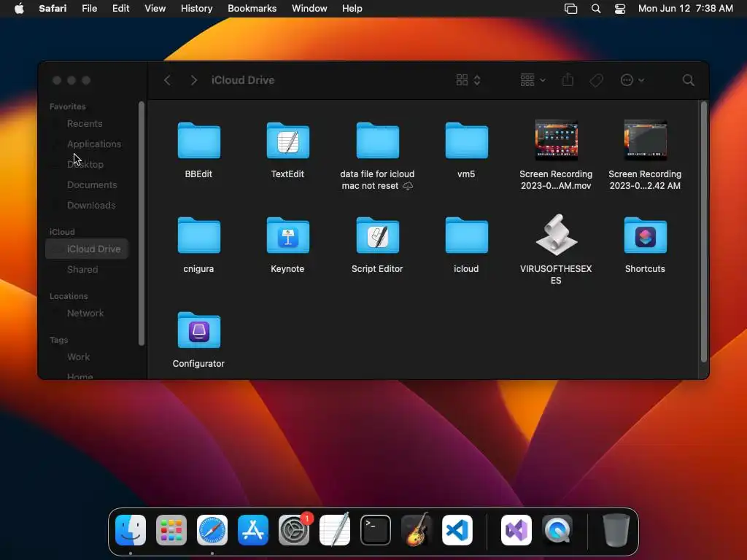747x560 pixels.
Task: Open the Shortcuts folder
Action: click(645, 235)
